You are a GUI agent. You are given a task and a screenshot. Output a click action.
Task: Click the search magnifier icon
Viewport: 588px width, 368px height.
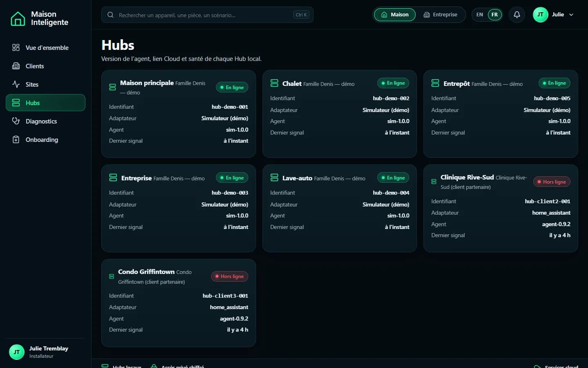pos(110,15)
